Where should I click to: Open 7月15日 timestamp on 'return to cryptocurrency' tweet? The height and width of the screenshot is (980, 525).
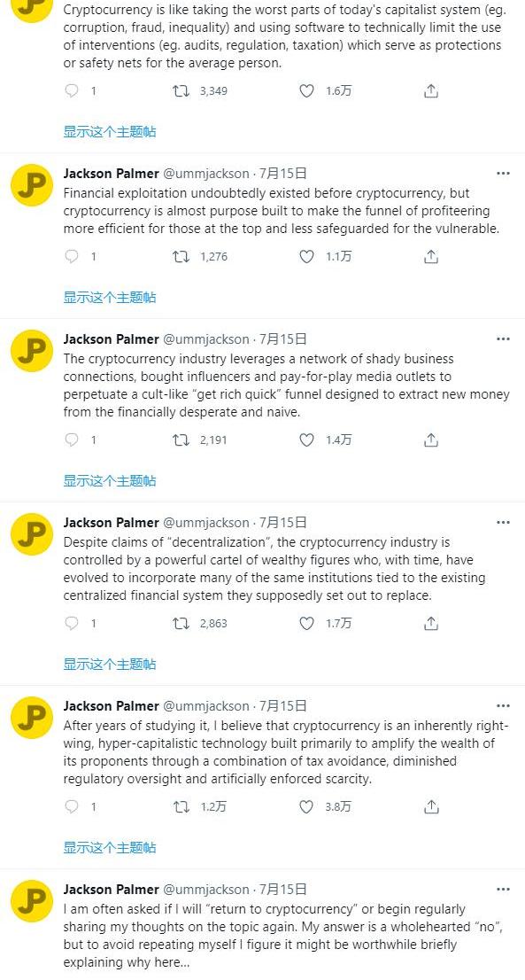tap(282, 889)
